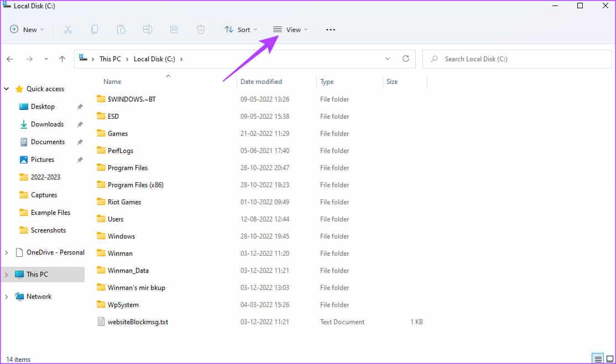Select the PerfLogs folder
Image resolution: width=616 pixels, height=364 pixels.
click(120, 151)
